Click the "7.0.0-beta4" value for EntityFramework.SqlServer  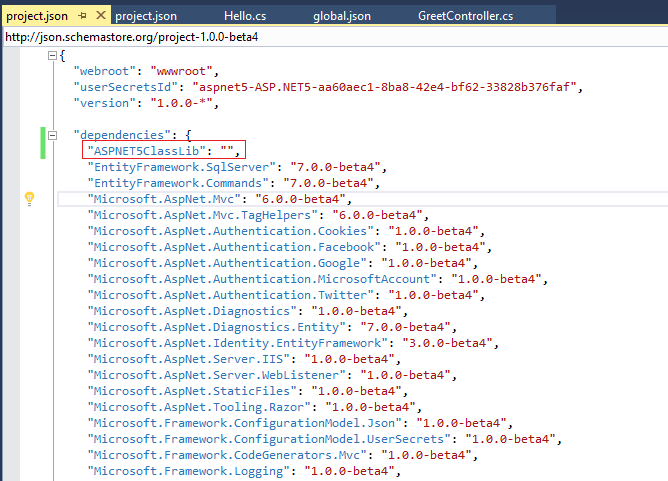[335, 167]
